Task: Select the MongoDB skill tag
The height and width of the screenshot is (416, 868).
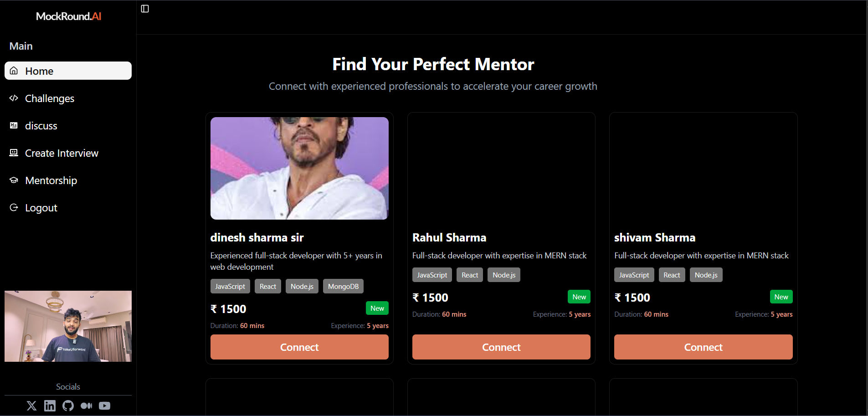Action: tap(343, 286)
